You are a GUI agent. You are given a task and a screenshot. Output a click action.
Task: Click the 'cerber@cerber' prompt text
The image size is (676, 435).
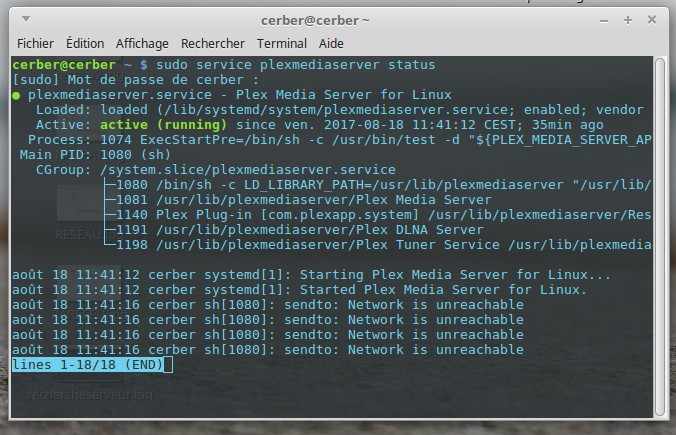tap(64, 65)
